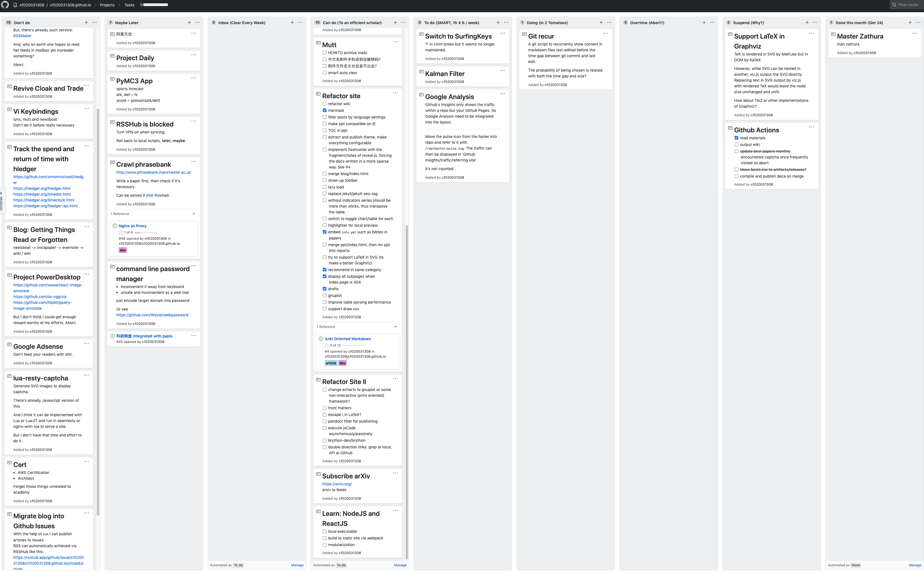Open Overtime column menu

[712, 23]
